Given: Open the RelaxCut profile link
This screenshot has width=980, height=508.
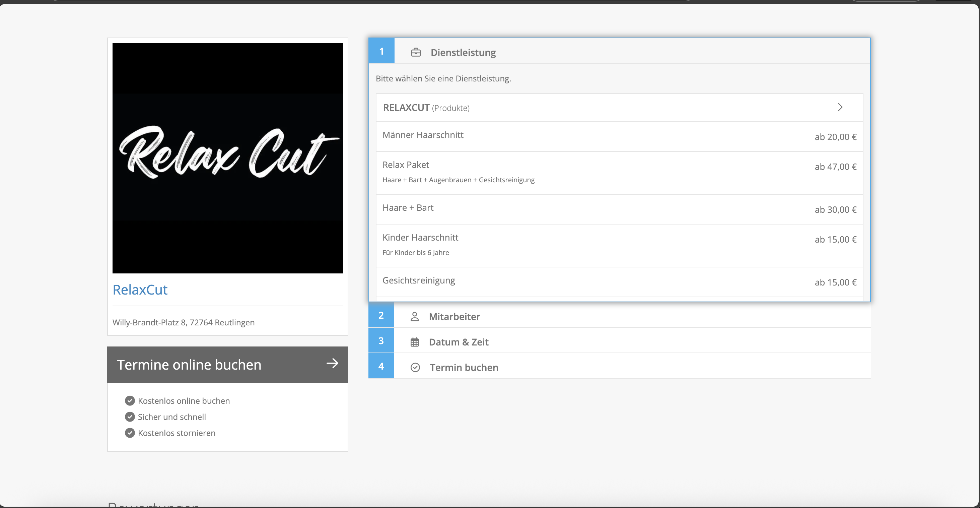Looking at the screenshot, I should tap(140, 290).
